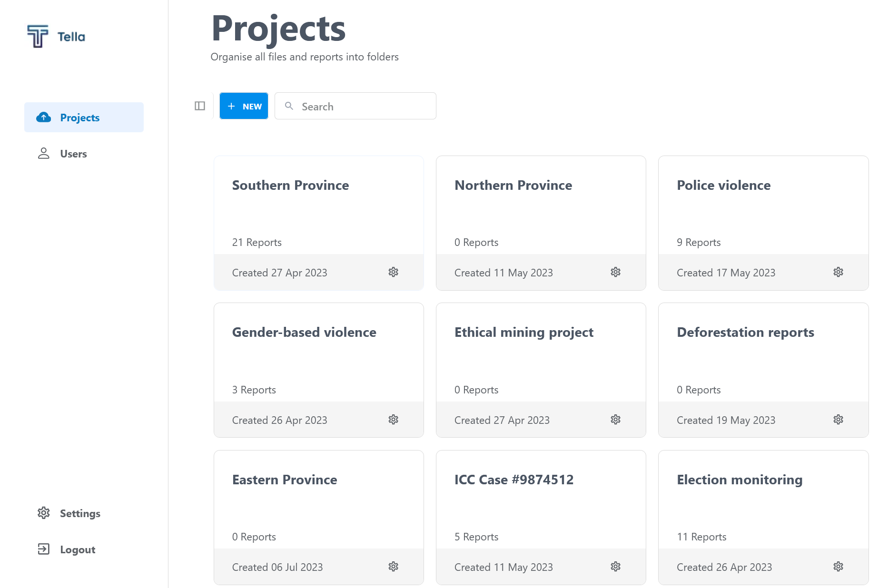Open the Election monitoring project
Viewport: 888px width, 588px height.
tap(740, 480)
